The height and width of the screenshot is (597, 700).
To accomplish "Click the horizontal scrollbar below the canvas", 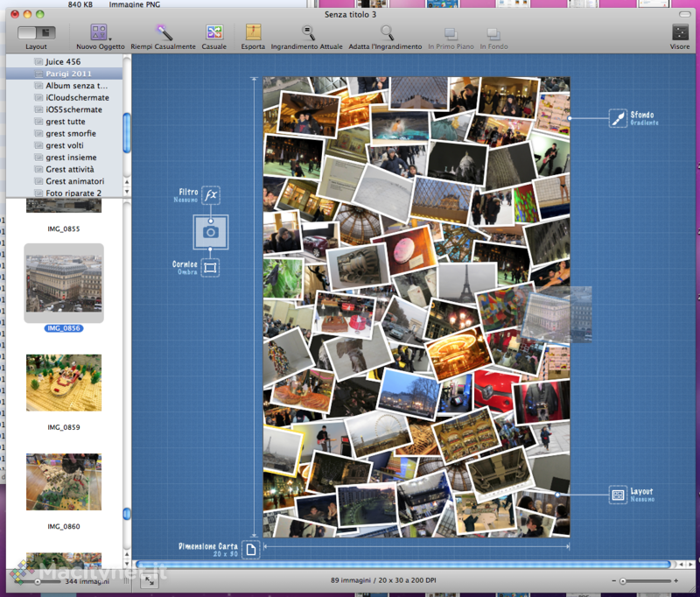I will (402, 565).
